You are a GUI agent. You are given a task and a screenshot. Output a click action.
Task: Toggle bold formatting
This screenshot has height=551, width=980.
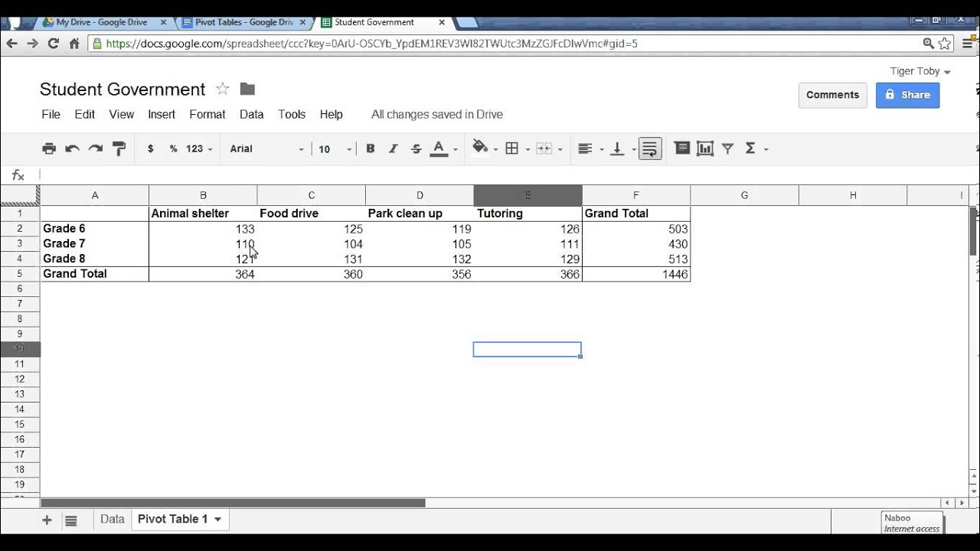[371, 148]
